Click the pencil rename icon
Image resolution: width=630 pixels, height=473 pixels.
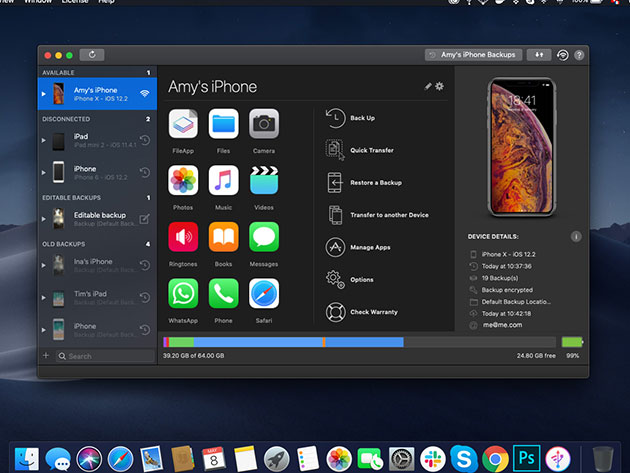pos(428,86)
